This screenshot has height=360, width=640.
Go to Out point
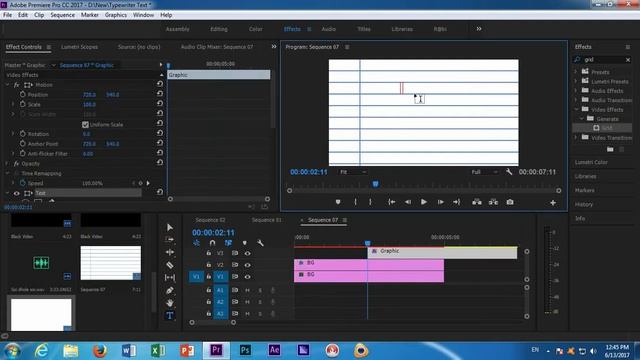pos(457,202)
